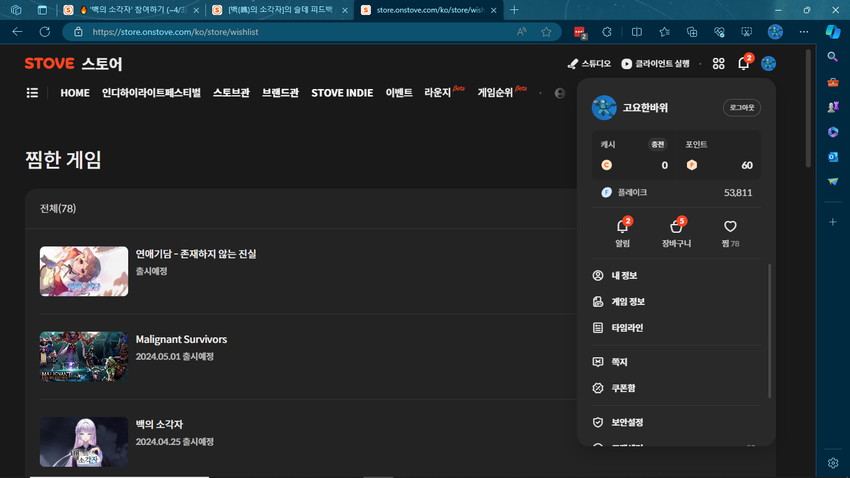Click the 로그아웃 button
Screen dimensions: 850x478
(x=742, y=107)
